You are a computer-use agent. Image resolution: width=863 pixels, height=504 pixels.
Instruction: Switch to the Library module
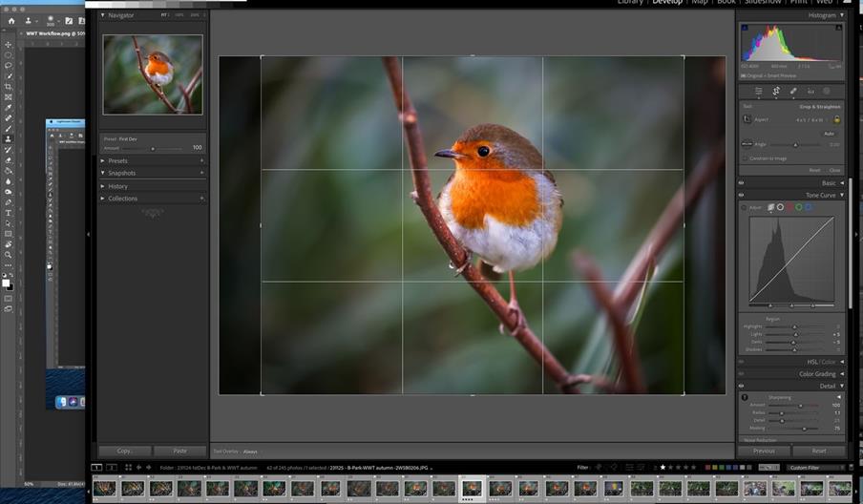pos(630,2)
